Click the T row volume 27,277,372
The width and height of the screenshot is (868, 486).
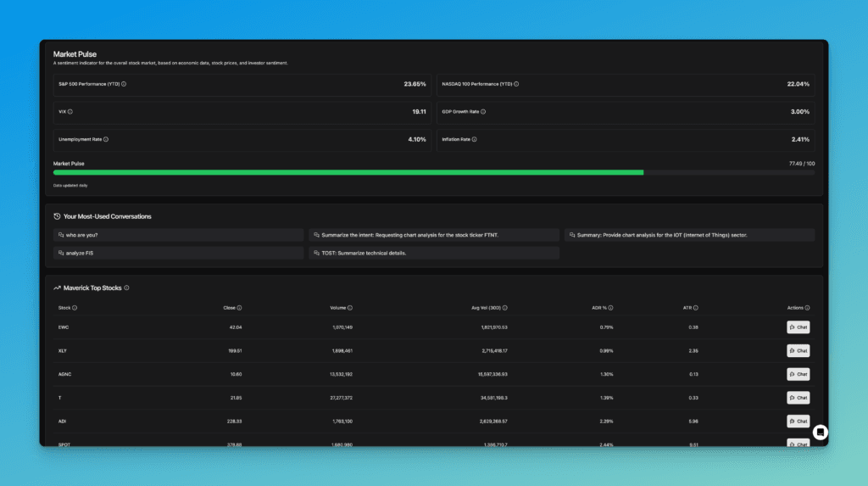click(x=341, y=397)
